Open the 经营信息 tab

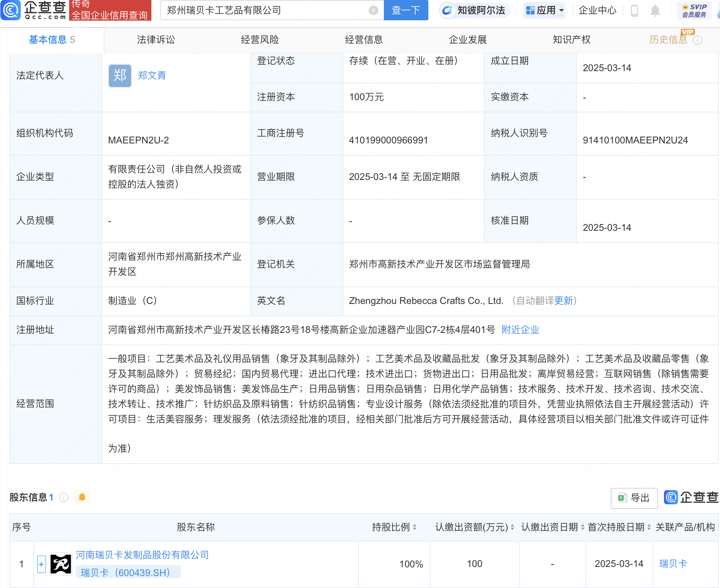point(364,40)
